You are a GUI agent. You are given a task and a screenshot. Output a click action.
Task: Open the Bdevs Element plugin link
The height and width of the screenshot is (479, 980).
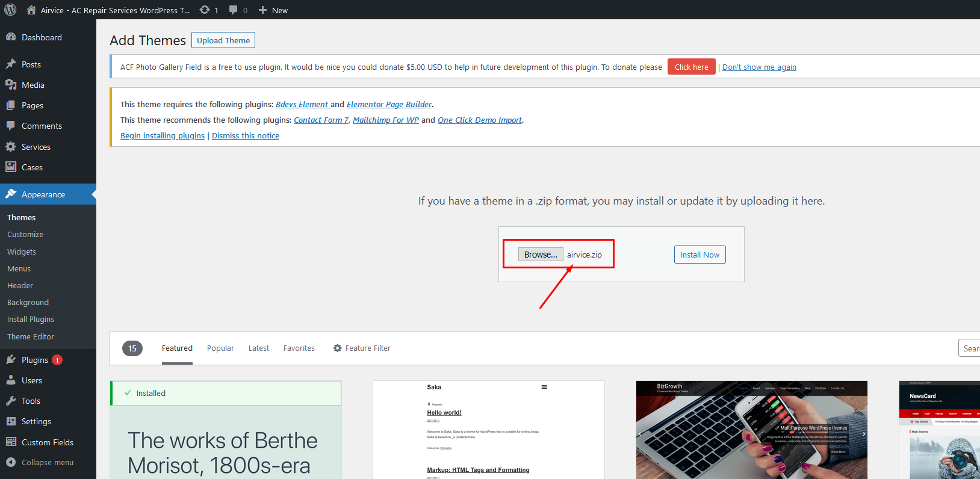(302, 104)
